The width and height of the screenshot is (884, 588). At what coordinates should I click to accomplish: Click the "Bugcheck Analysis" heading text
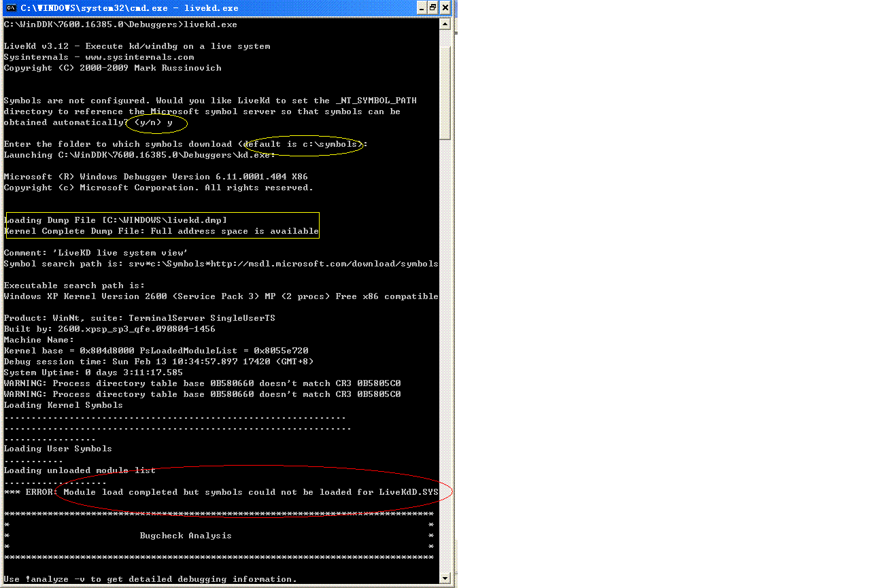pyautogui.click(x=186, y=536)
